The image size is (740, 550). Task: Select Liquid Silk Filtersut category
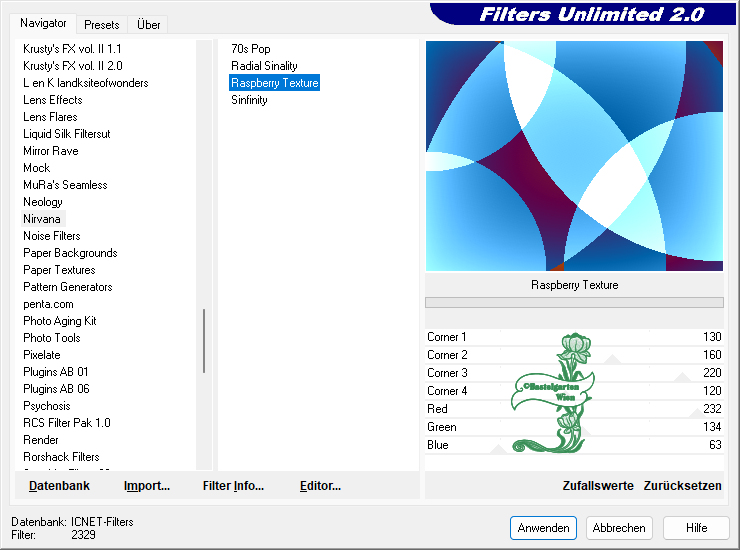tap(67, 134)
